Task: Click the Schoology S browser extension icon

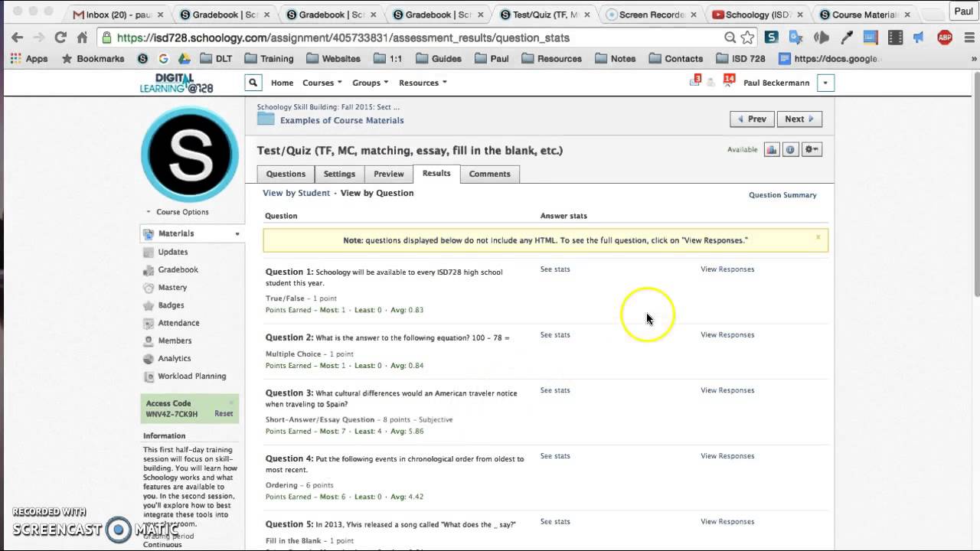Action: [x=771, y=37]
